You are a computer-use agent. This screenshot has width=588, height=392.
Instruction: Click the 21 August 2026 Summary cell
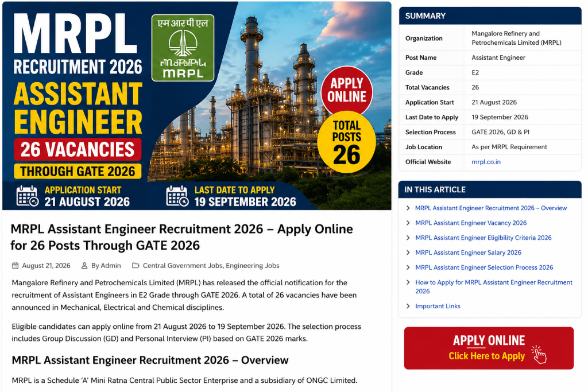[494, 102]
